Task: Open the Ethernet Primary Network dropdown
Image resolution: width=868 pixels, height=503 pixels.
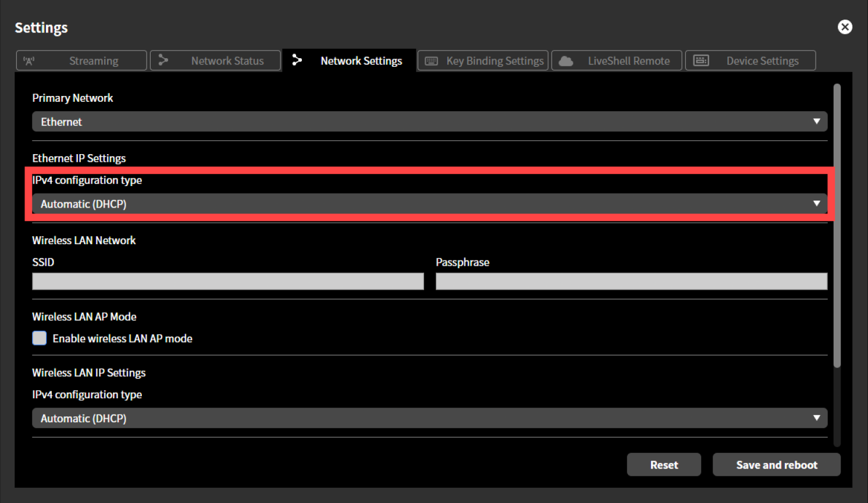Action: coord(429,122)
